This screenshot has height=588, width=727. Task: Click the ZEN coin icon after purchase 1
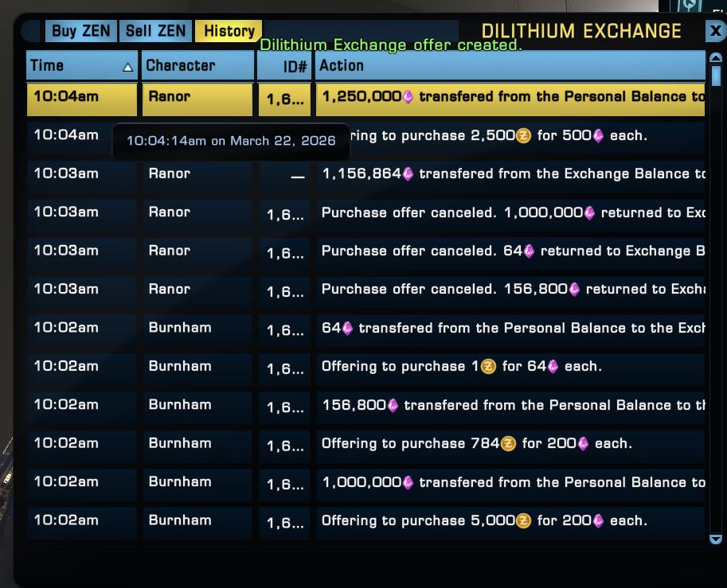[488, 367]
